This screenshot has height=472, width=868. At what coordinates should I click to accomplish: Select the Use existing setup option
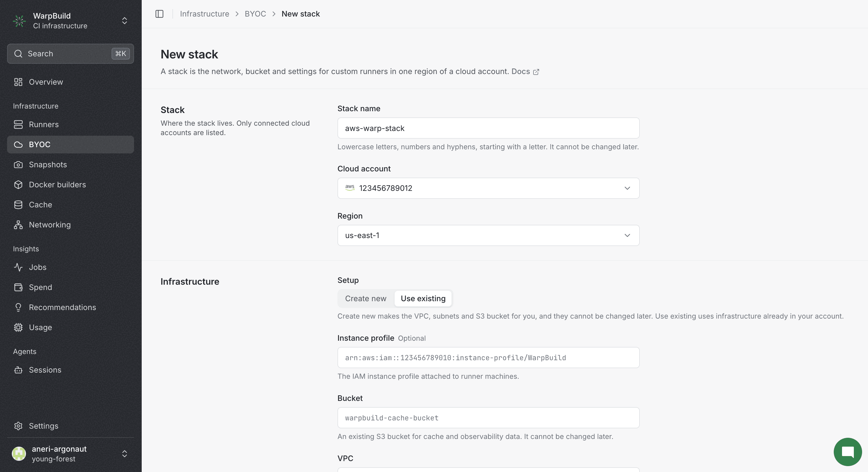click(423, 298)
